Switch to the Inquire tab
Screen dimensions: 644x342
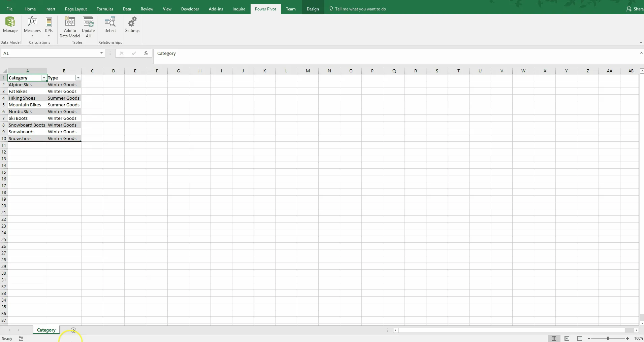(x=239, y=9)
